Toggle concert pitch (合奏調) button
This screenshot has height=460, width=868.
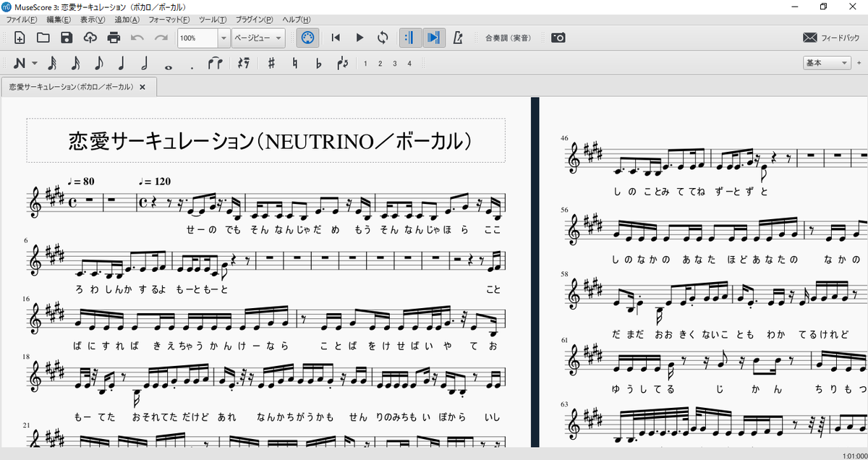(507, 38)
